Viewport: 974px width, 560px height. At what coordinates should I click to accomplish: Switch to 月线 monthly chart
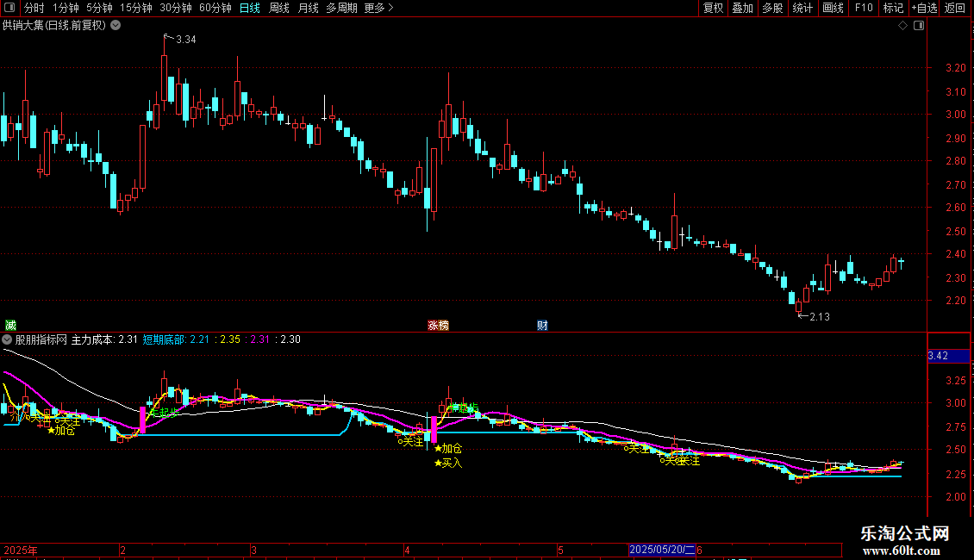pyautogui.click(x=308, y=8)
